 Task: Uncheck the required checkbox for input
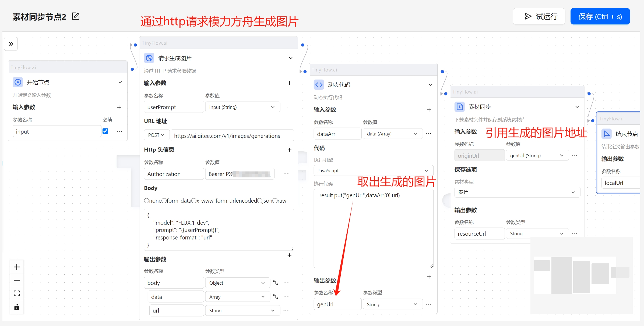coord(105,131)
